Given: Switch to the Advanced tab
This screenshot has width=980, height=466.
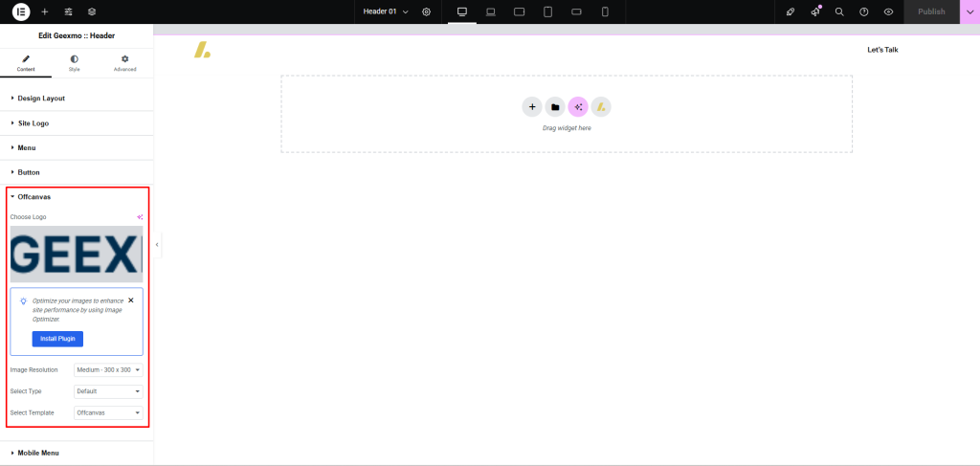Looking at the screenshot, I should point(124,63).
